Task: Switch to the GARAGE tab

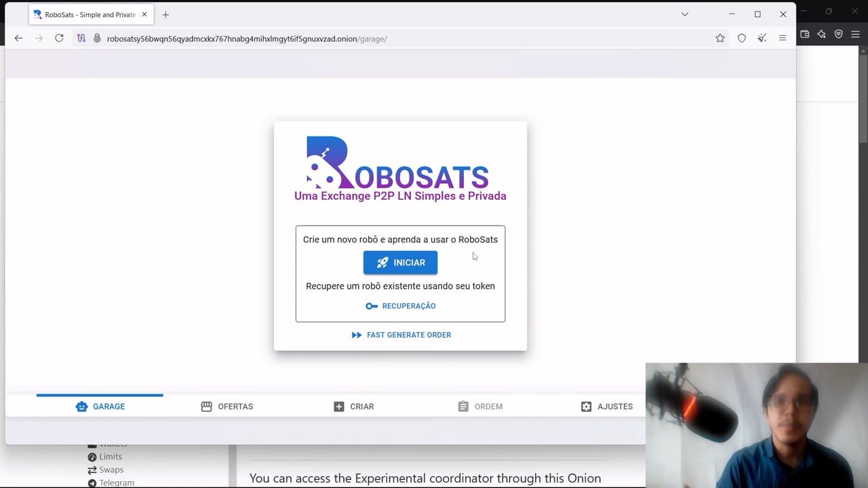Action: click(x=100, y=407)
